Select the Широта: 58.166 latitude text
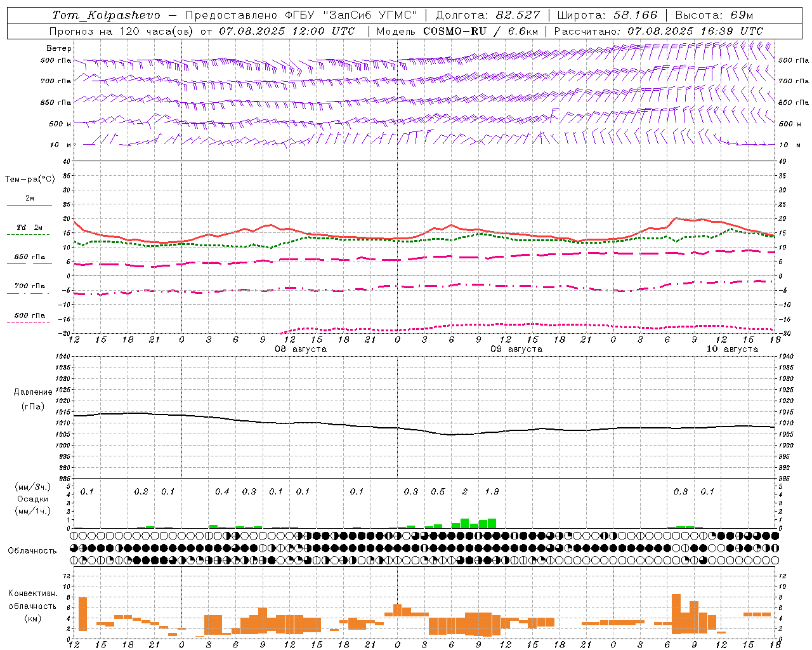Screen dimensions: 812x650 pos(608,15)
